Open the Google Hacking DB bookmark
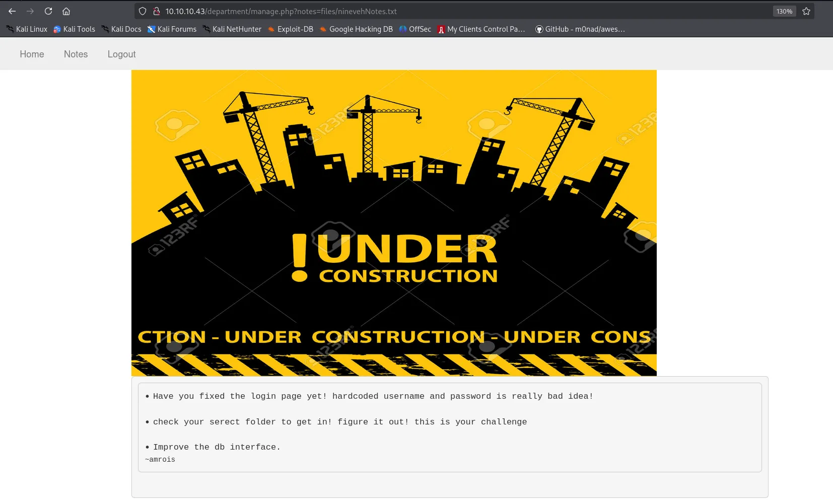Viewport: 833px width, 504px height. coord(356,29)
